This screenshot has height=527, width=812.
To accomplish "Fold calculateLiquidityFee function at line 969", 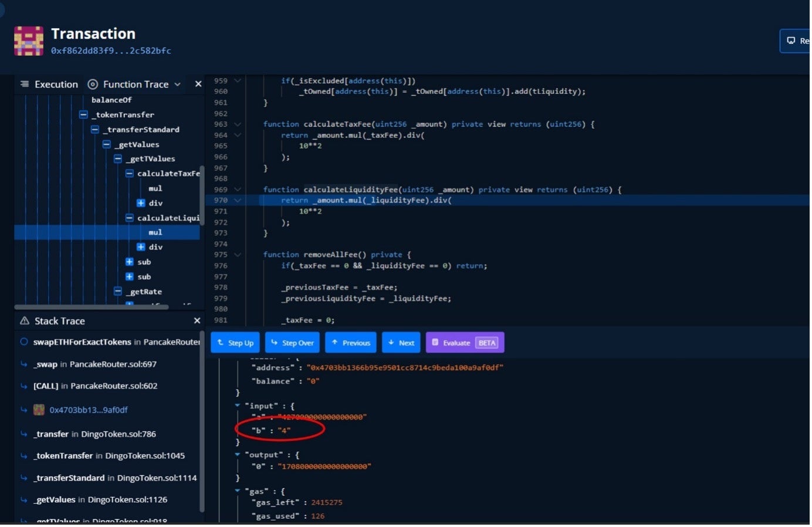I will point(238,190).
